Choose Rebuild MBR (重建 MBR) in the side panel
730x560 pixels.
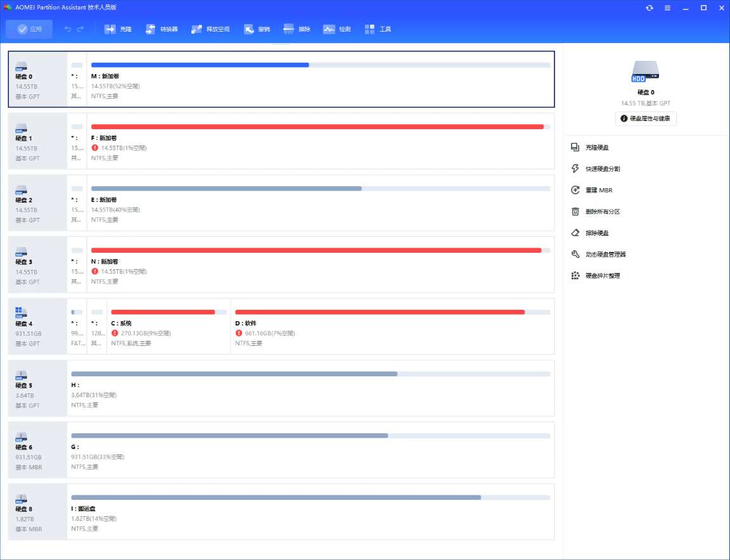pyautogui.click(x=592, y=191)
